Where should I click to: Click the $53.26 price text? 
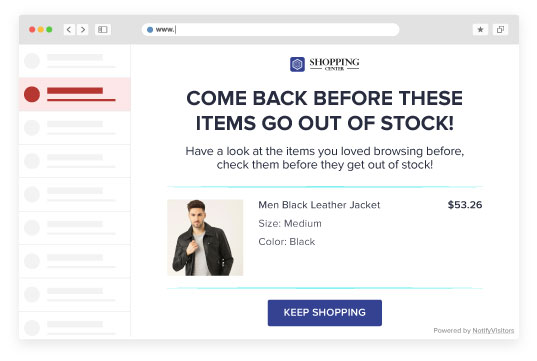click(x=465, y=205)
